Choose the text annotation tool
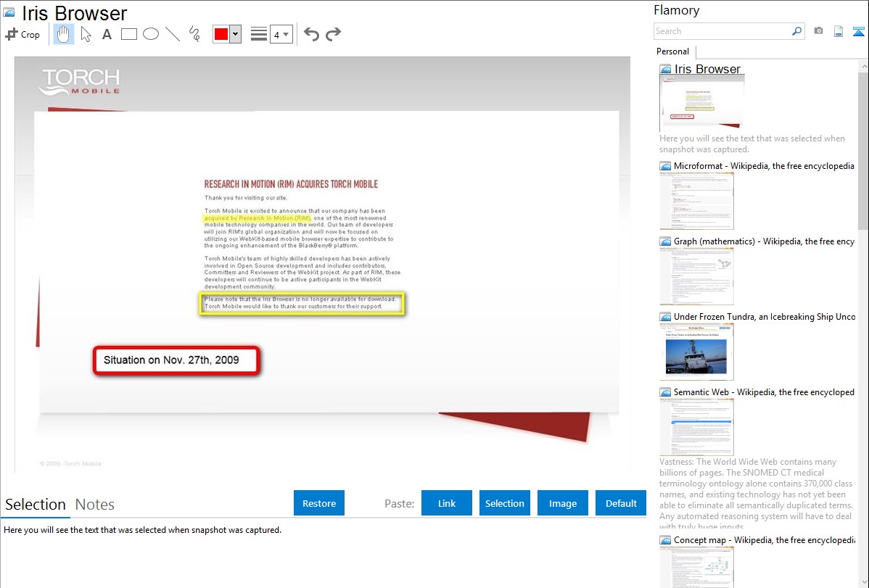 tap(107, 34)
